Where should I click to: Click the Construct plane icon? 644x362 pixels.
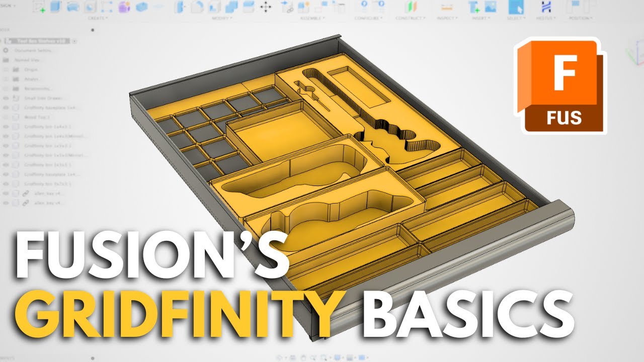pyautogui.click(x=412, y=7)
